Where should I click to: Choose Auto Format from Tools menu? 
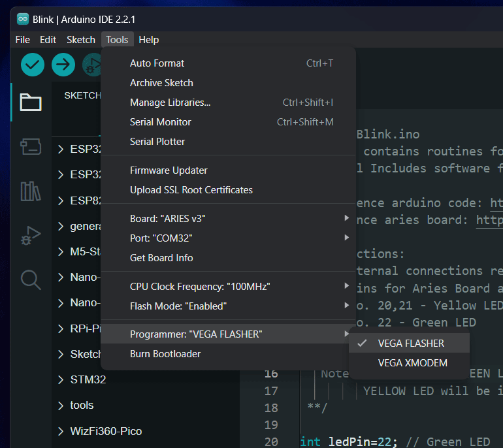[229, 63]
